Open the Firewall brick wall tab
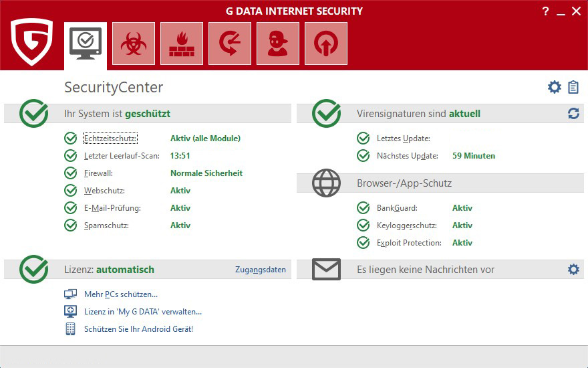The height and width of the screenshot is (368, 588). [x=182, y=43]
